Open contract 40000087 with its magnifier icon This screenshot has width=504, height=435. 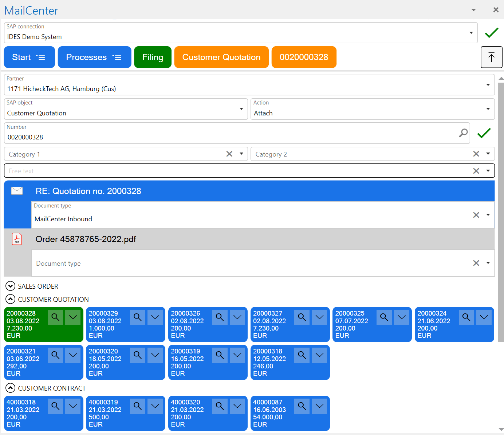pyautogui.click(x=302, y=406)
